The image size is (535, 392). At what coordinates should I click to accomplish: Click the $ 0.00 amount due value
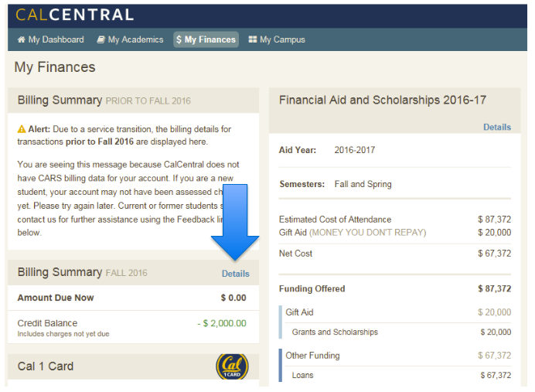click(233, 298)
